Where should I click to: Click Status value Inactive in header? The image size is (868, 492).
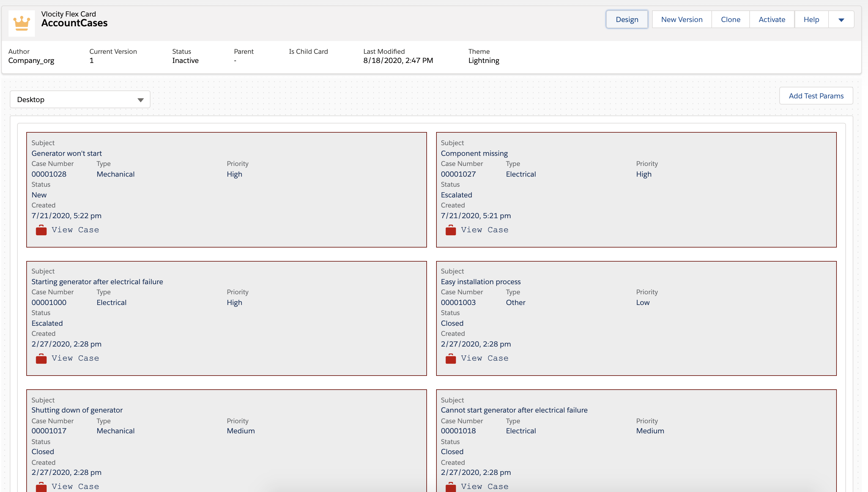[x=185, y=61]
